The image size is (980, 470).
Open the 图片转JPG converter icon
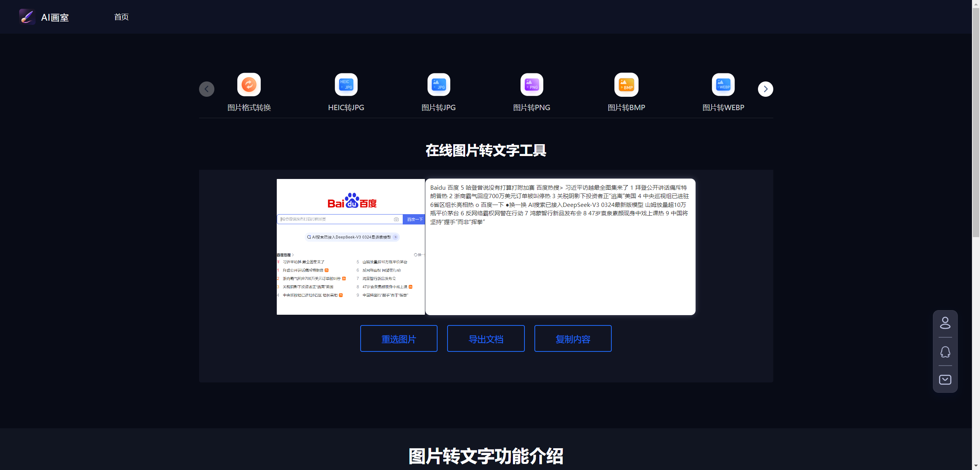click(439, 85)
